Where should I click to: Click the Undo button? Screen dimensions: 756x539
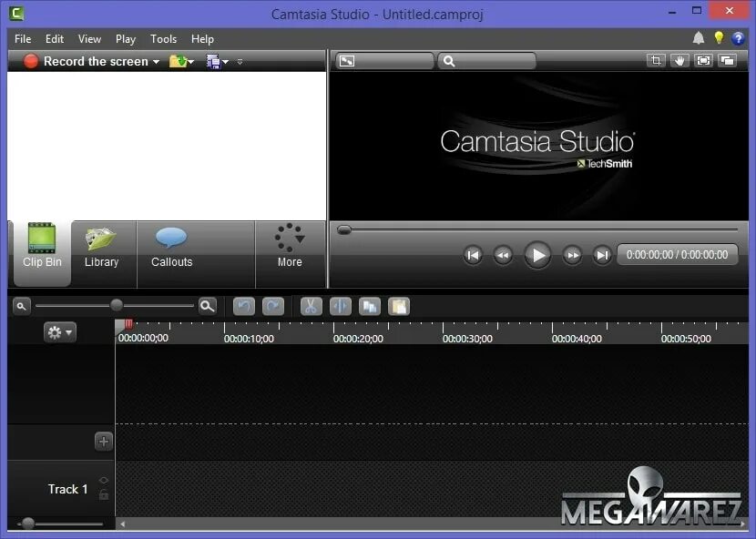244,307
